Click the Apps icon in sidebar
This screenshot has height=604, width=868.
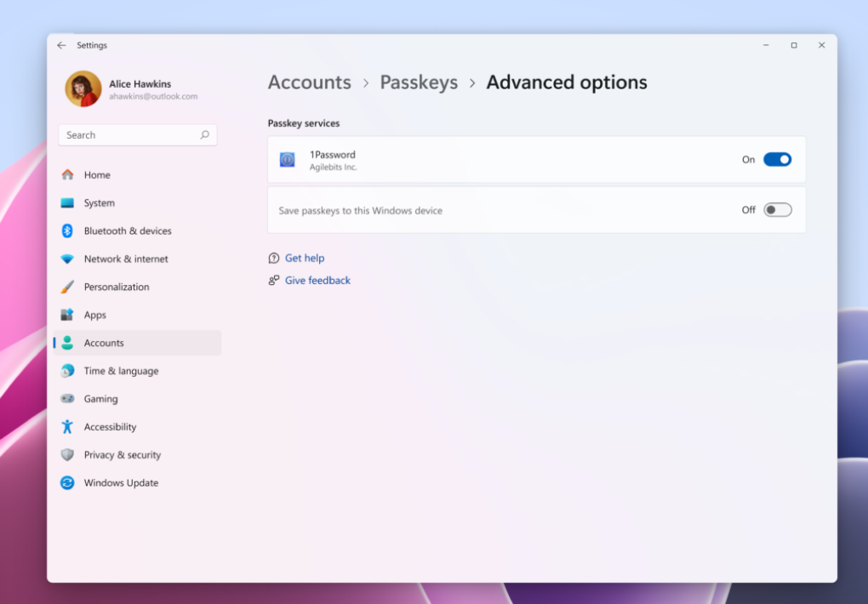[68, 315]
